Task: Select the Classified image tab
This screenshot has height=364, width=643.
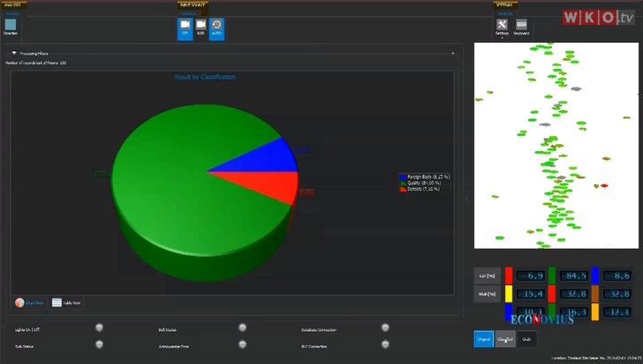Action: click(x=505, y=339)
